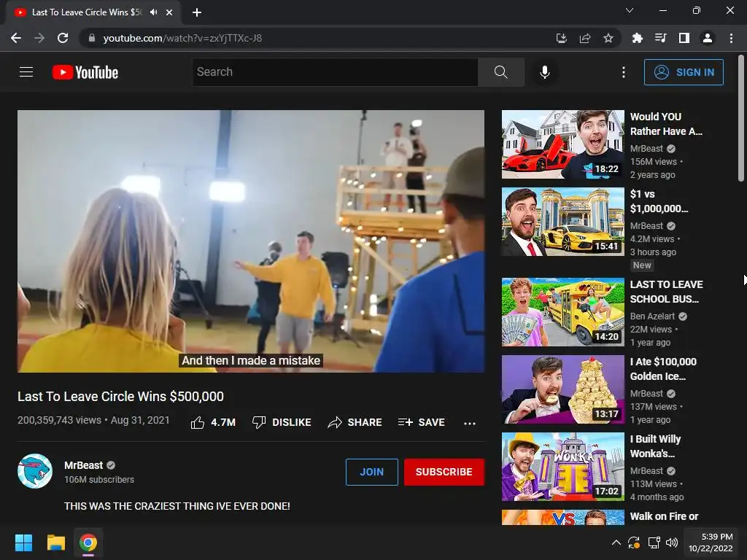Close the 'Last To Leave Circle Wins' tab
Viewport: 747px width, 560px height.
tap(169, 12)
